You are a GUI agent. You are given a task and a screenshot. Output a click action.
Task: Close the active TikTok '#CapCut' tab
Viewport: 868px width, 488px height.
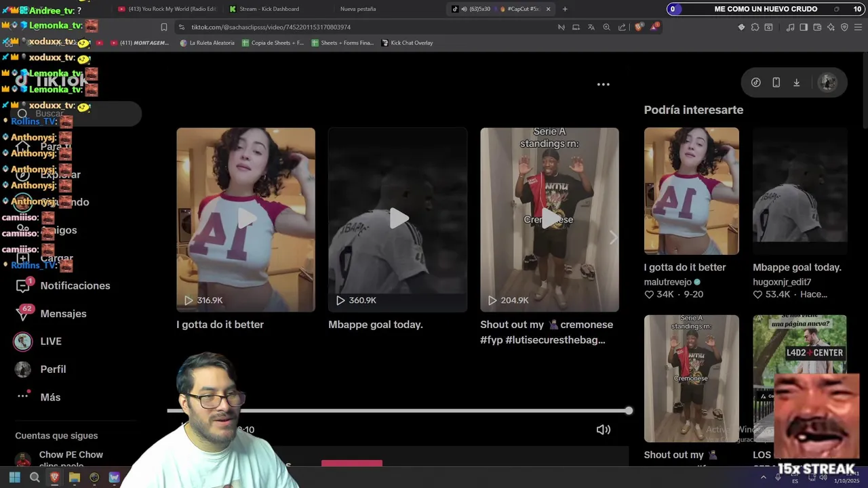pyautogui.click(x=548, y=9)
